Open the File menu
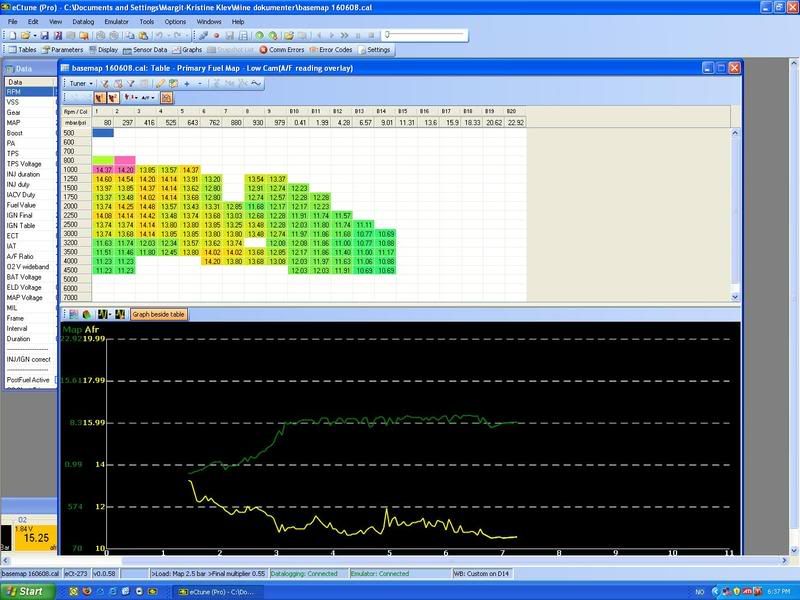This screenshot has width=800, height=600. [13, 22]
